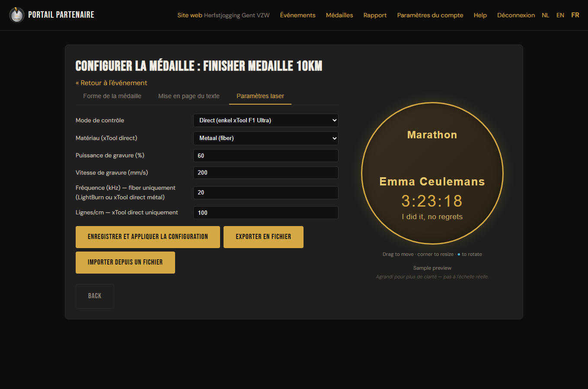Image resolution: width=588 pixels, height=389 pixels.
Task: Focus the Fréquence (kHz) input field
Action: pyautogui.click(x=265, y=192)
